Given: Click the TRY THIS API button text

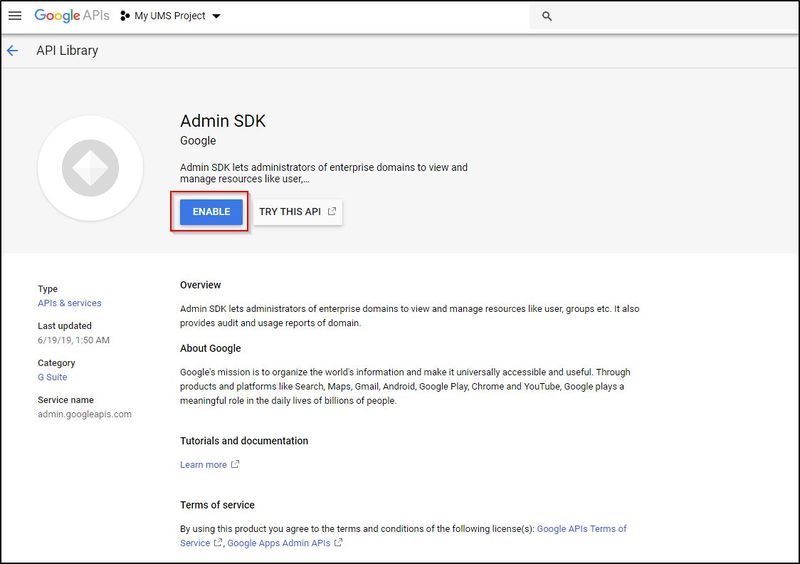Looking at the screenshot, I should 290,212.
